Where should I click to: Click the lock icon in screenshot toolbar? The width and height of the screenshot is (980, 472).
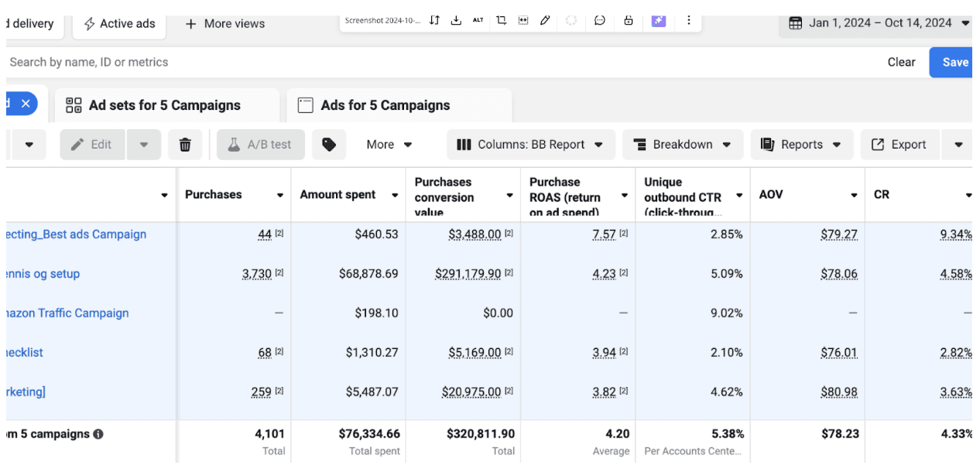[x=629, y=21]
